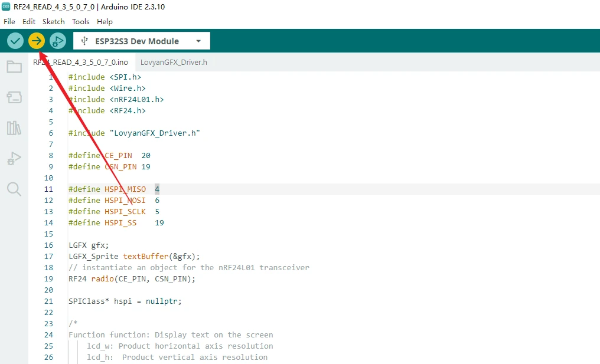Switch to the LovyanGFX_Driver.h tab
Viewport: 600px width, 364px height.
[174, 63]
